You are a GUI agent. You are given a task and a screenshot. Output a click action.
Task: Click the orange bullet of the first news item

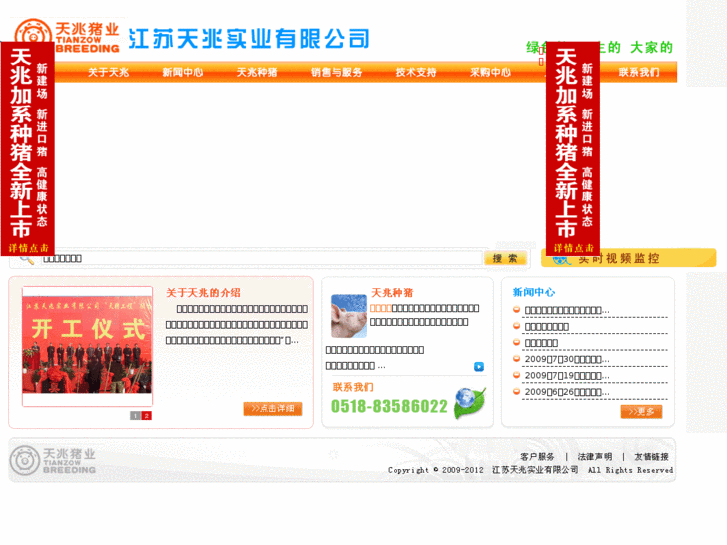516,309
